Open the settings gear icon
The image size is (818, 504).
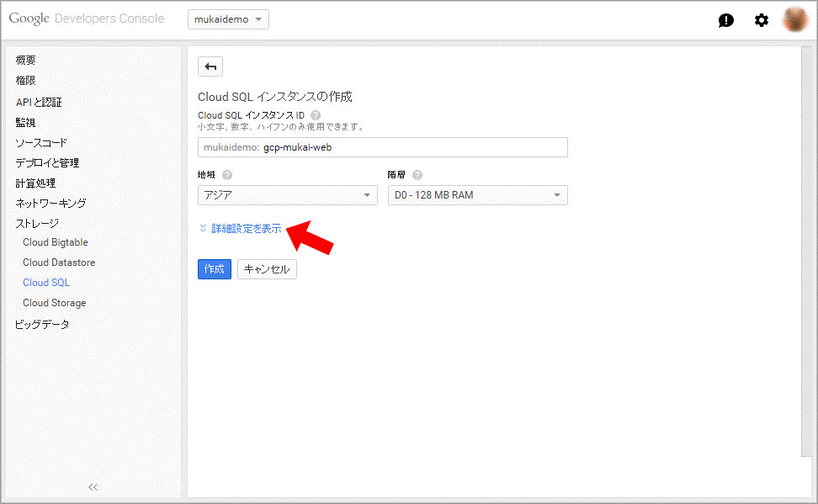[761, 20]
